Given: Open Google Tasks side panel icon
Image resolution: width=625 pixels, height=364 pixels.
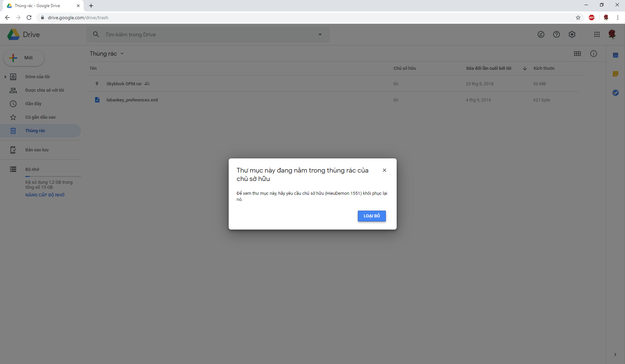Looking at the screenshot, I should tap(616, 93).
